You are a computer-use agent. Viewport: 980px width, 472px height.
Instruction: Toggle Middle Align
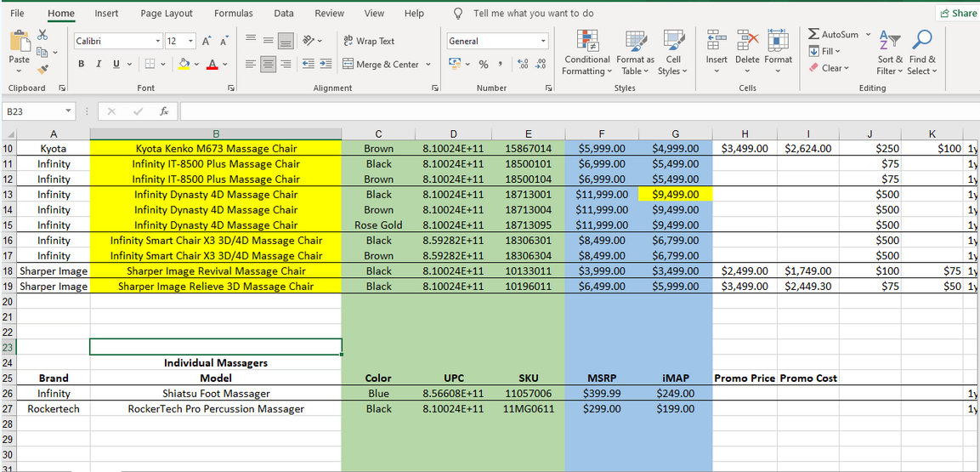tap(268, 41)
